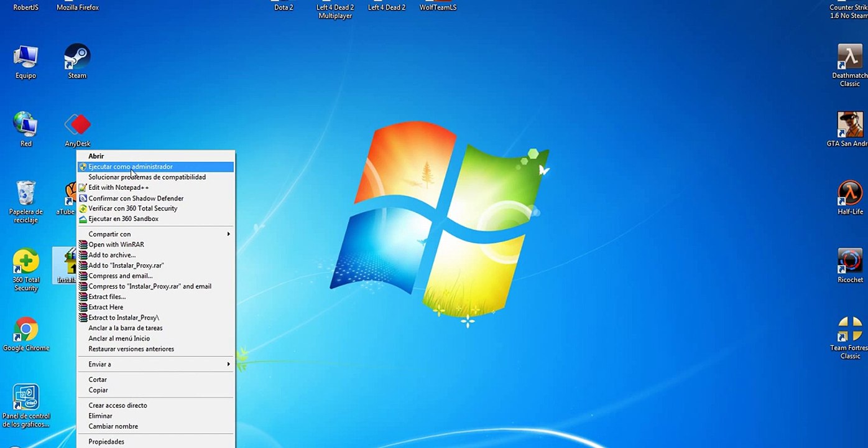Select the aTube desktop shortcut

pos(67,198)
